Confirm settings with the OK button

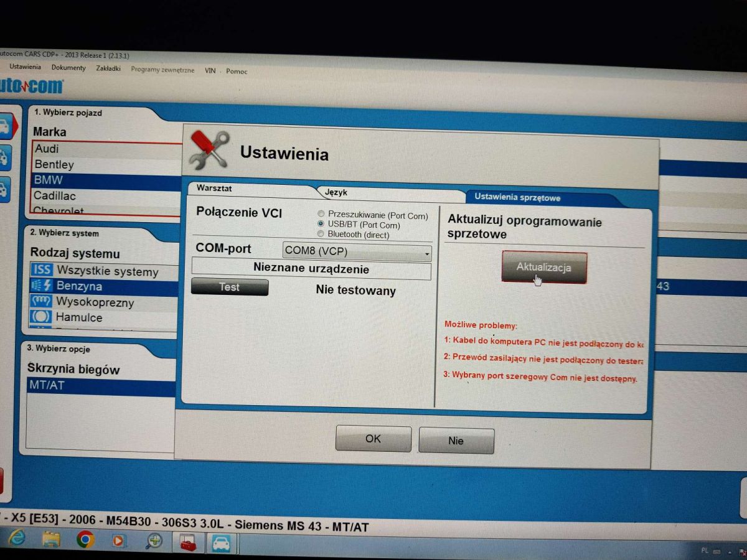pyautogui.click(x=373, y=439)
